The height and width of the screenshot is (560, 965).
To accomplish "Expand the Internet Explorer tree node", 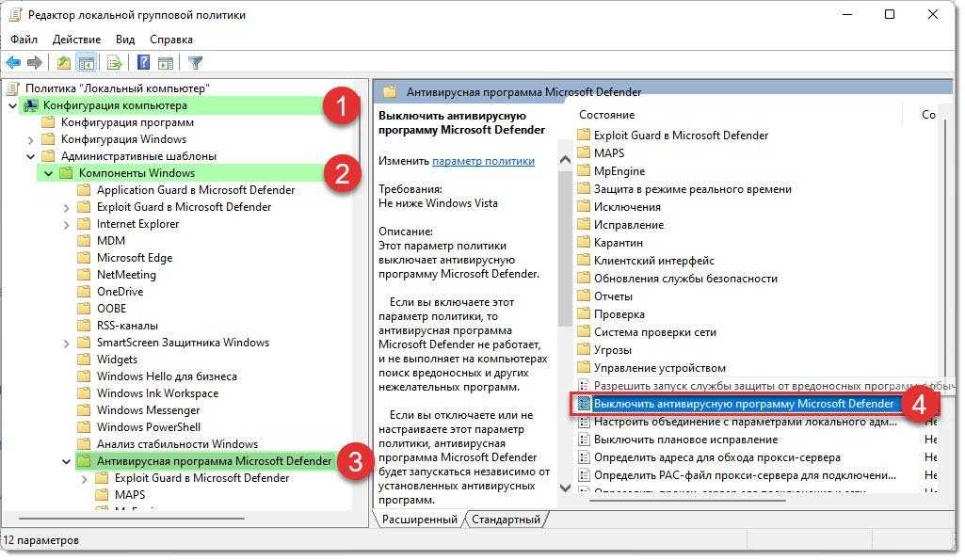I will (66, 225).
